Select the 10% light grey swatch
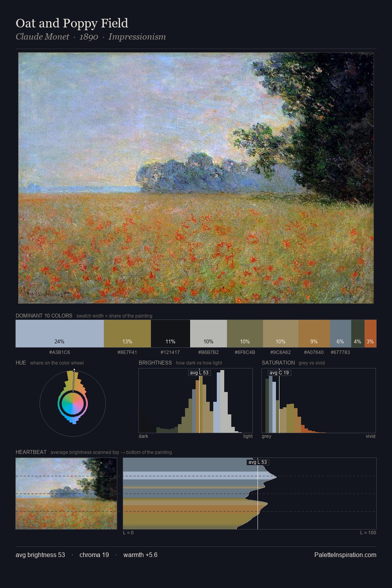Screen dimensions: 392x588 coord(209,334)
